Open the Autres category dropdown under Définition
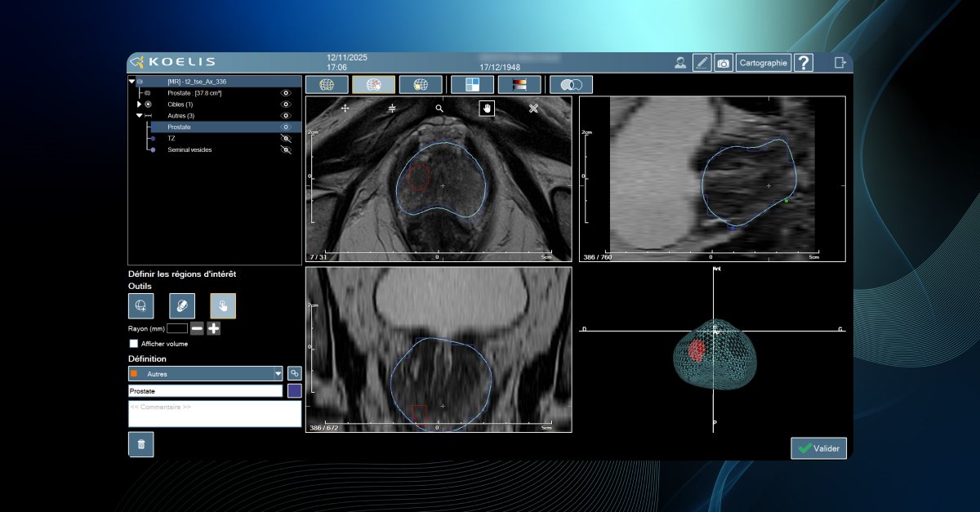 [276, 373]
